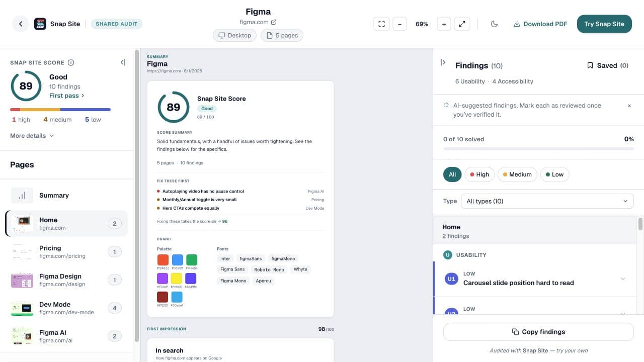Click the green palette swatch

coord(192,260)
